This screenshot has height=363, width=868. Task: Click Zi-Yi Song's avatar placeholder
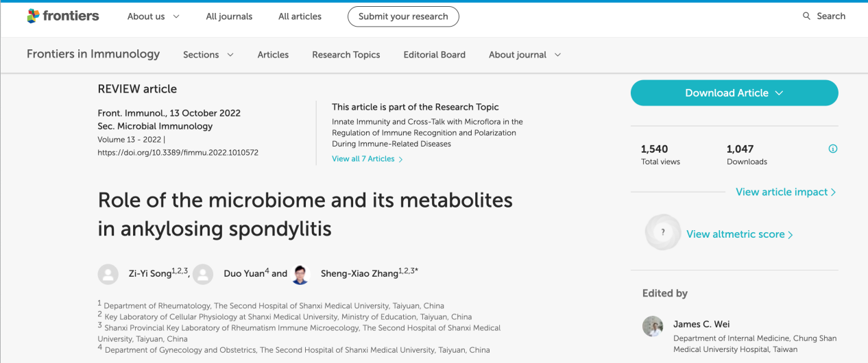(108, 274)
